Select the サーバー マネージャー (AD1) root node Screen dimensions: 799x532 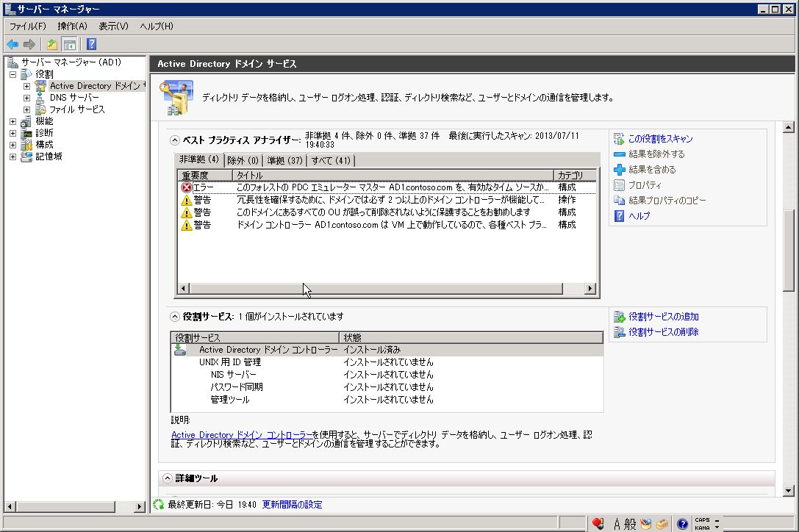point(71,62)
